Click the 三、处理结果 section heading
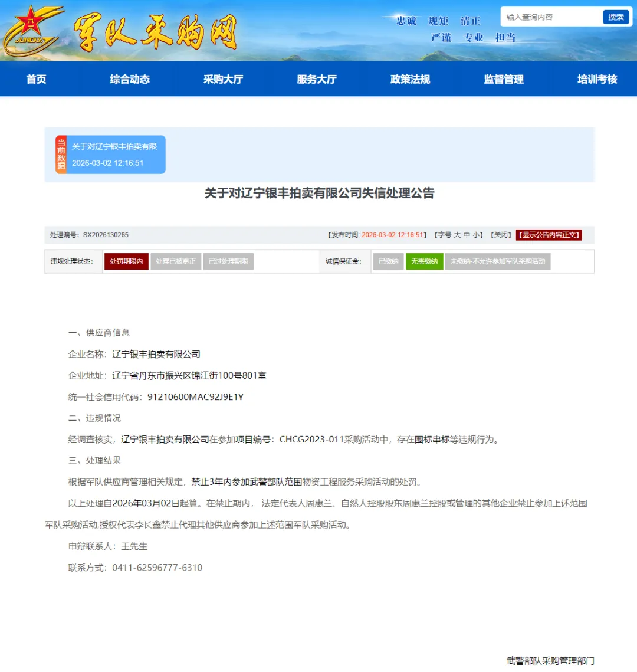 tap(94, 460)
